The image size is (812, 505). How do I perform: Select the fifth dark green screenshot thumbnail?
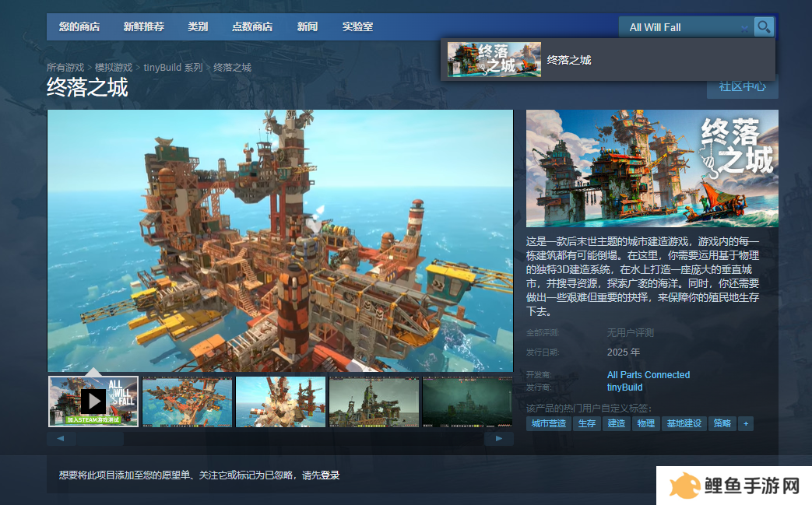tap(467, 402)
